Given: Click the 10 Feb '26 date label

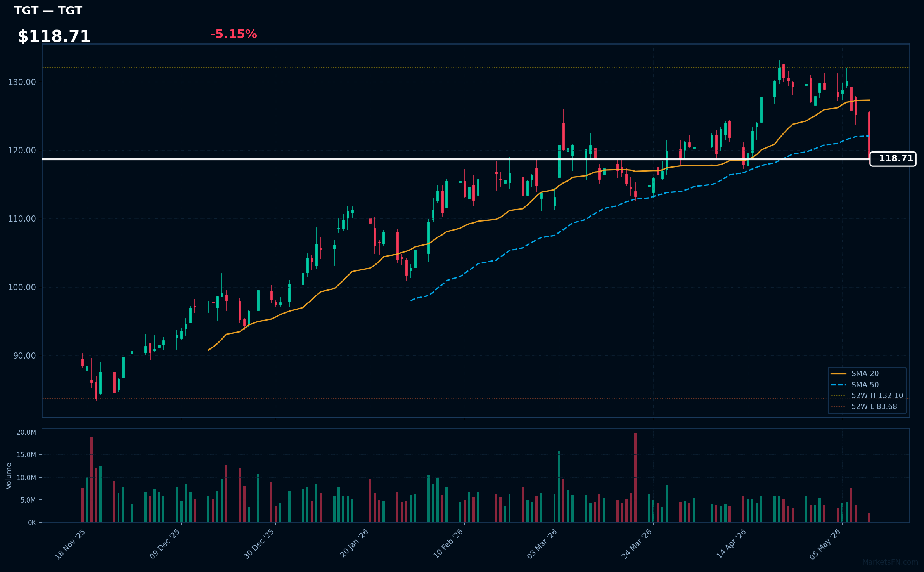Looking at the screenshot, I should tap(448, 544).
